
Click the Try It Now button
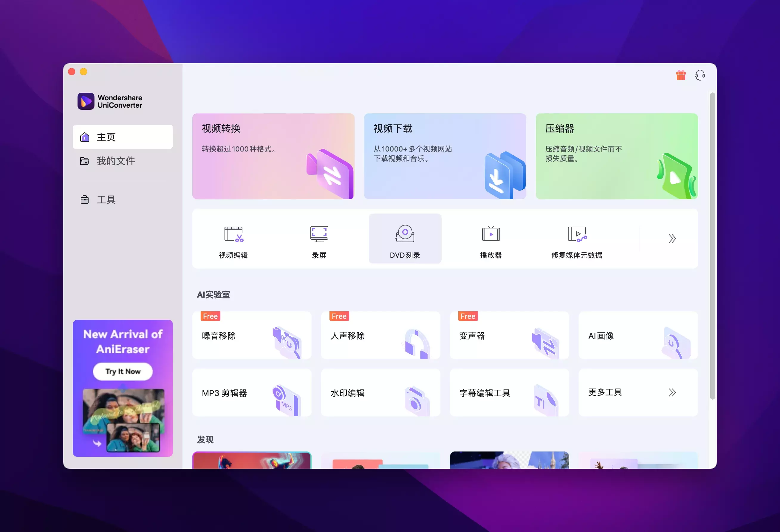click(x=123, y=371)
